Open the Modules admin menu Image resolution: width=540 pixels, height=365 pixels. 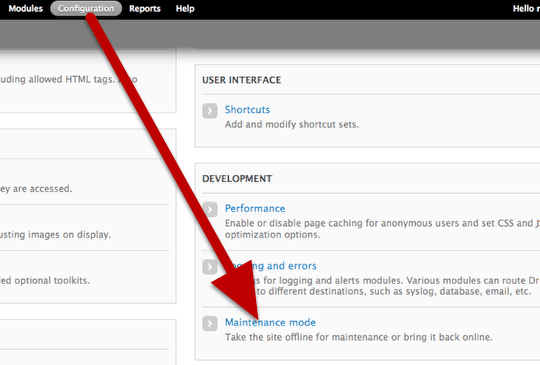pyautogui.click(x=25, y=9)
